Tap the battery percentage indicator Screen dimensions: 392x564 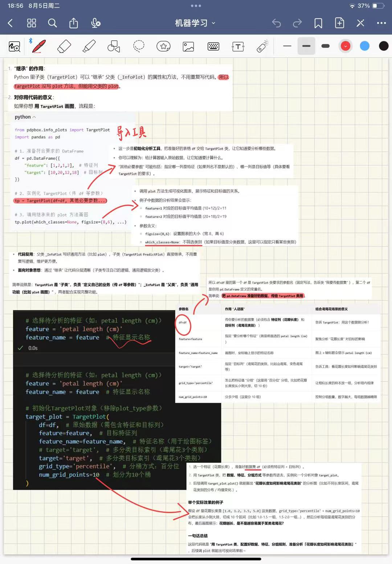pos(364,6)
